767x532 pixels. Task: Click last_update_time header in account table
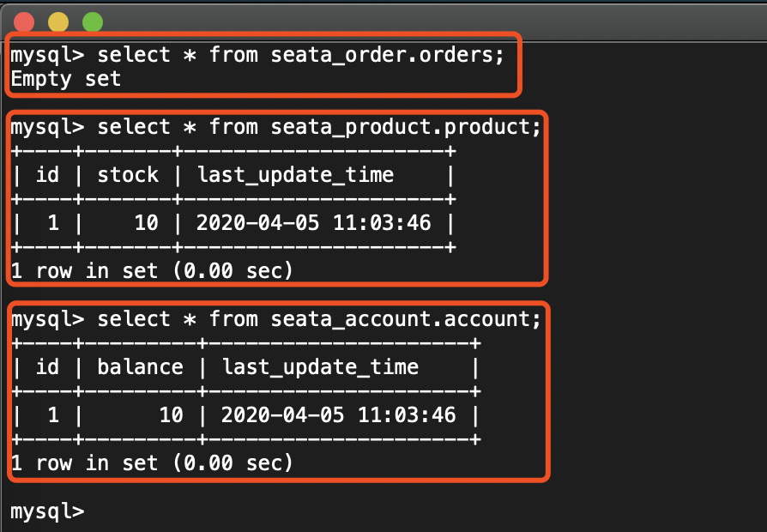pyautogui.click(x=320, y=367)
